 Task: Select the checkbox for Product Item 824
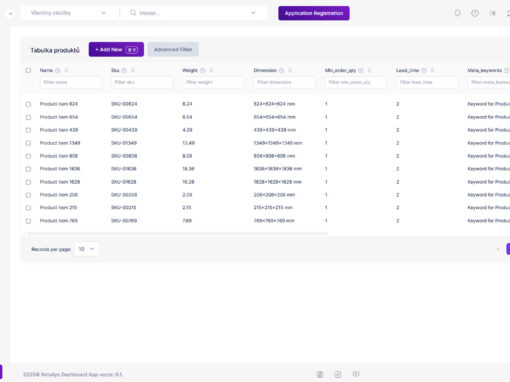(28, 104)
